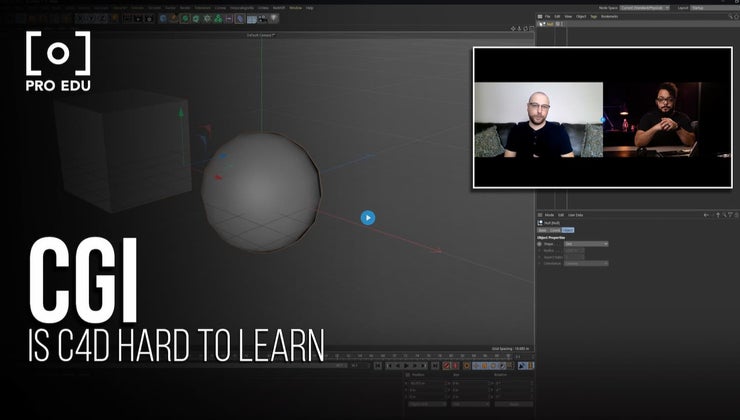The width and height of the screenshot is (740, 420).
Task: Select the Spline Pen toolbar icon
Action: (x=174, y=18)
